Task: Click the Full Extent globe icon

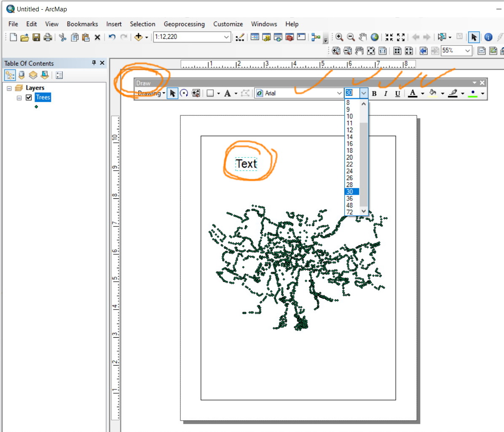Action: (x=374, y=37)
